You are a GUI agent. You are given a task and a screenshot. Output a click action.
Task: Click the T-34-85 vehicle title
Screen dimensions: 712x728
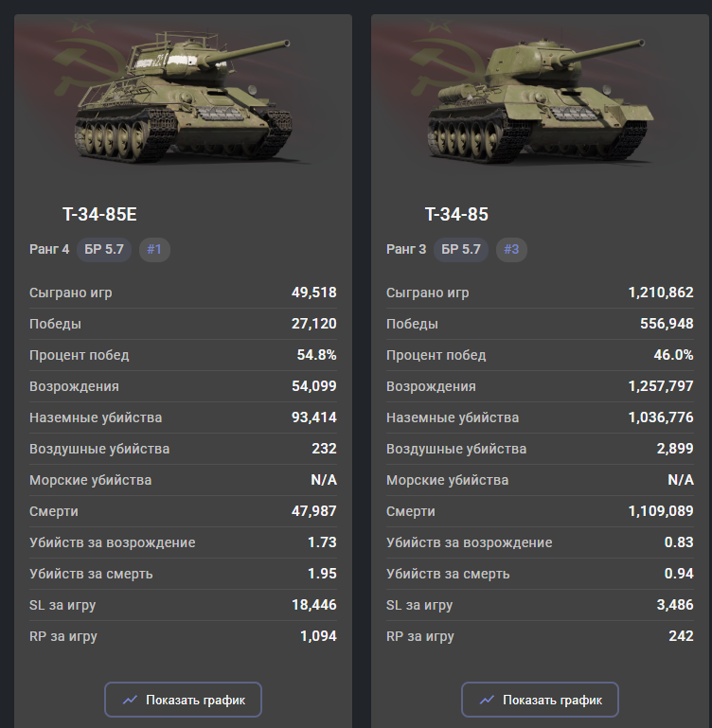point(456,215)
